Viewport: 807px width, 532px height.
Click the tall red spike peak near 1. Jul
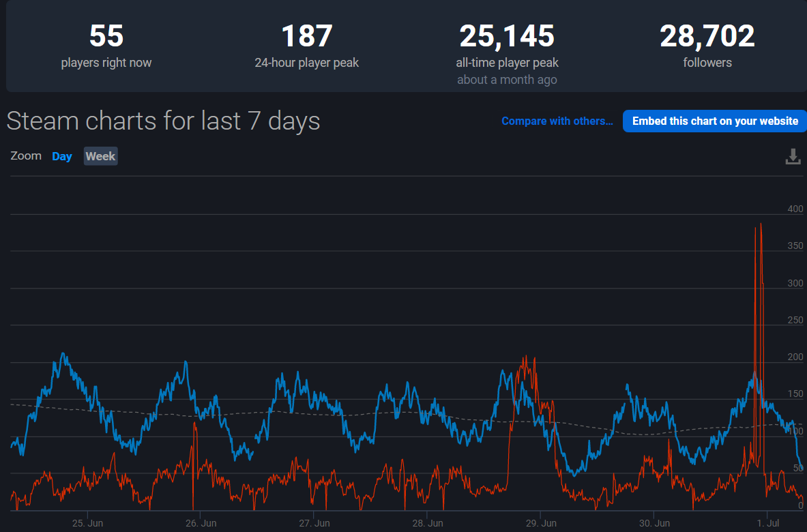[x=761, y=224]
